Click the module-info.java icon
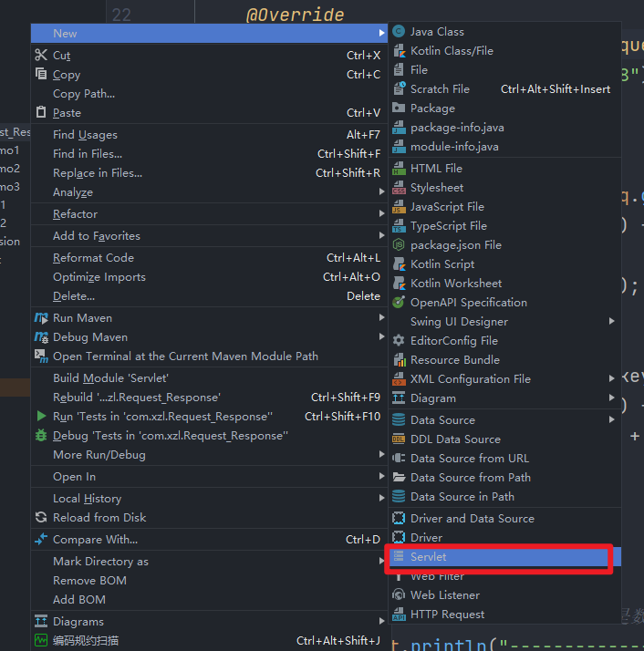 (x=399, y=147)
